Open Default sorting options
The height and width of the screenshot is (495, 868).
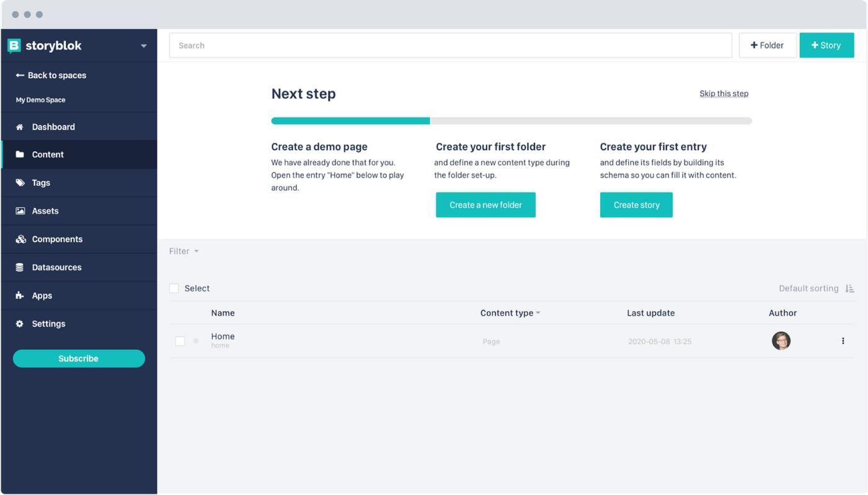[x=816, y=288]
